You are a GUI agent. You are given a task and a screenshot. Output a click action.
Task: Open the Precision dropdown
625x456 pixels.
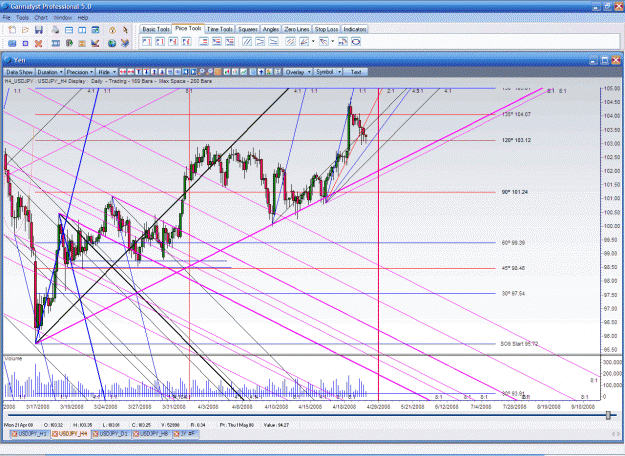80,72
